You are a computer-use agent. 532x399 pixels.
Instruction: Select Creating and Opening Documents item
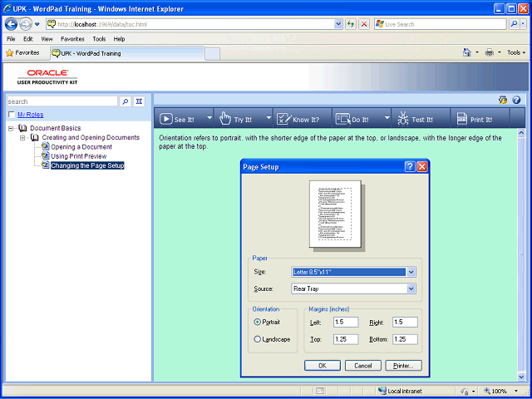91,137
